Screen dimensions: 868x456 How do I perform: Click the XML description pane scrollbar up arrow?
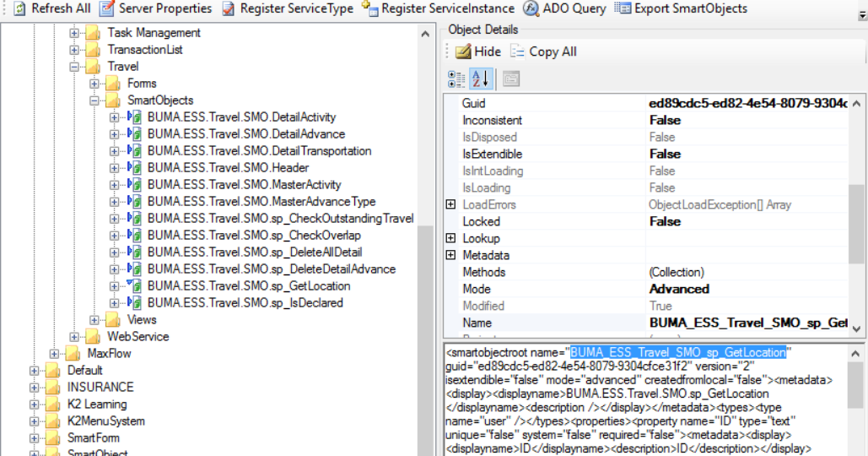click(x=856, y=354)
